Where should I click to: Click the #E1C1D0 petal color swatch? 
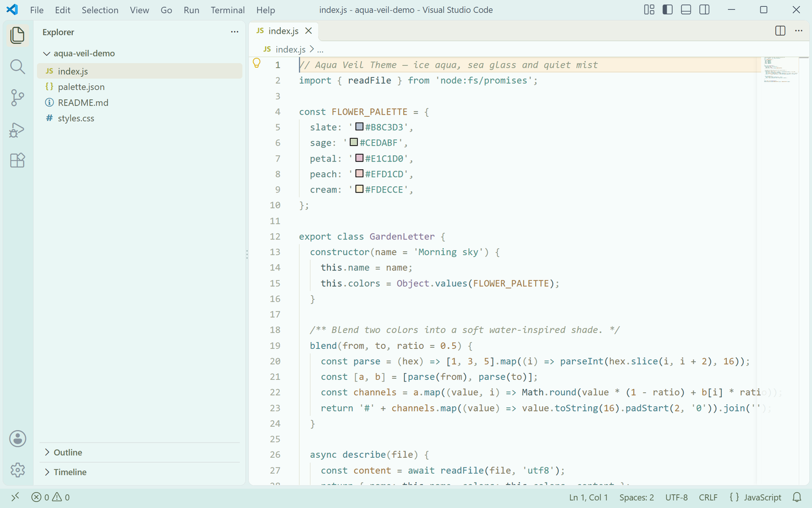[359, 158]
